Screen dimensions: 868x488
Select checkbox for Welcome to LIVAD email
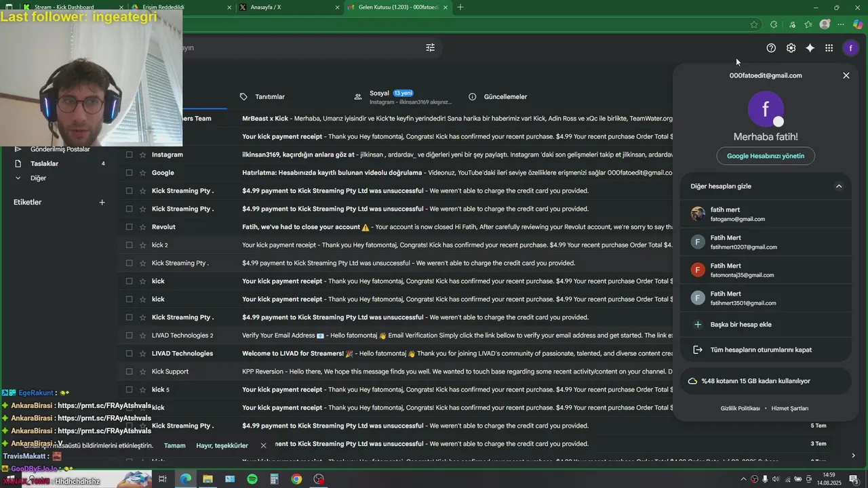point(129,353)
